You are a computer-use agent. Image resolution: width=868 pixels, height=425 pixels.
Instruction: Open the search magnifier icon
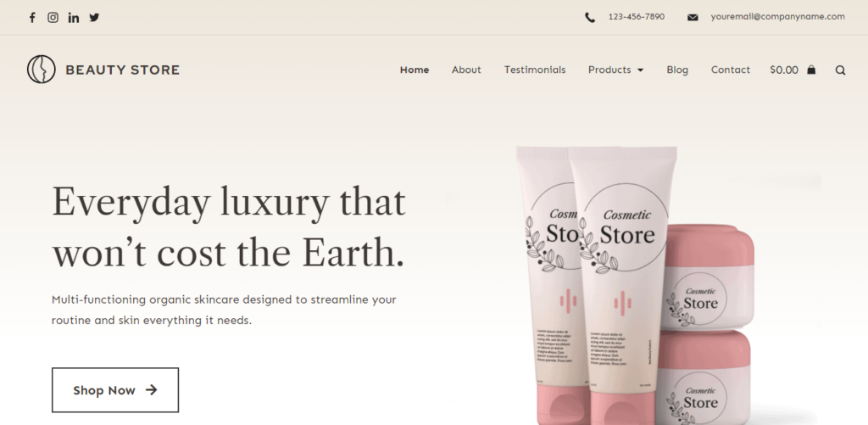click(840, 70)
